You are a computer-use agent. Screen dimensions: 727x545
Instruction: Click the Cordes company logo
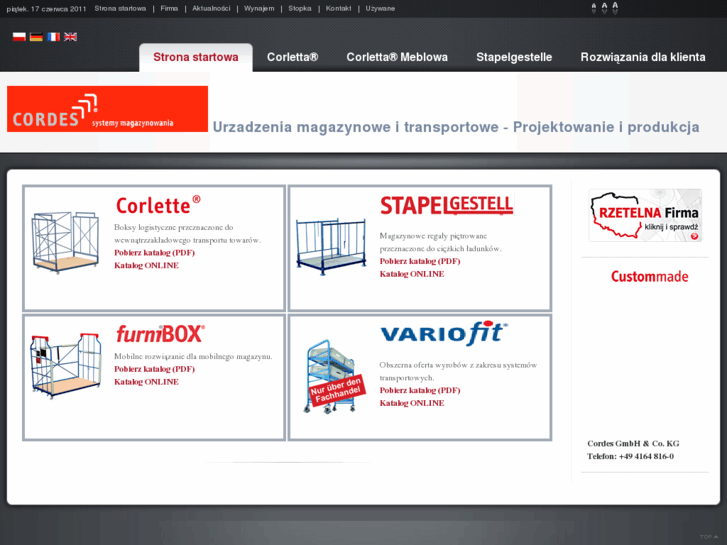107,109
